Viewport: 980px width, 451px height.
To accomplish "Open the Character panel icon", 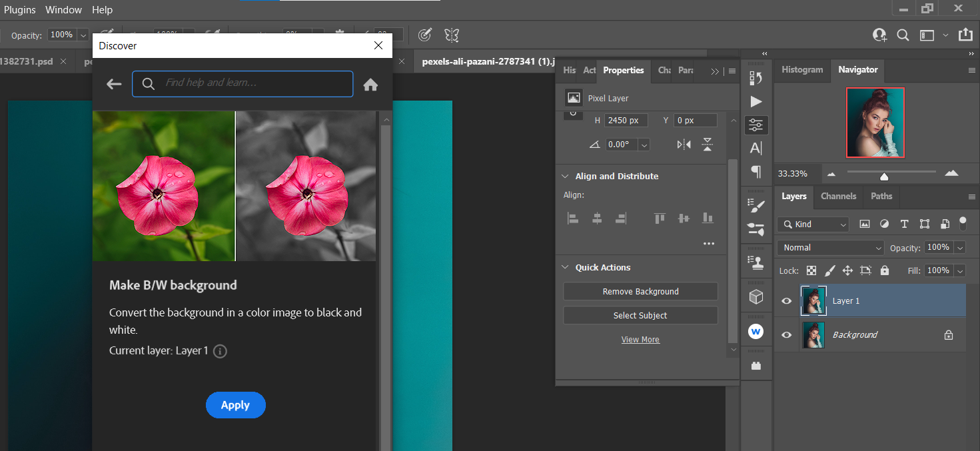I will pyautogui.click(x=756, y=148).
